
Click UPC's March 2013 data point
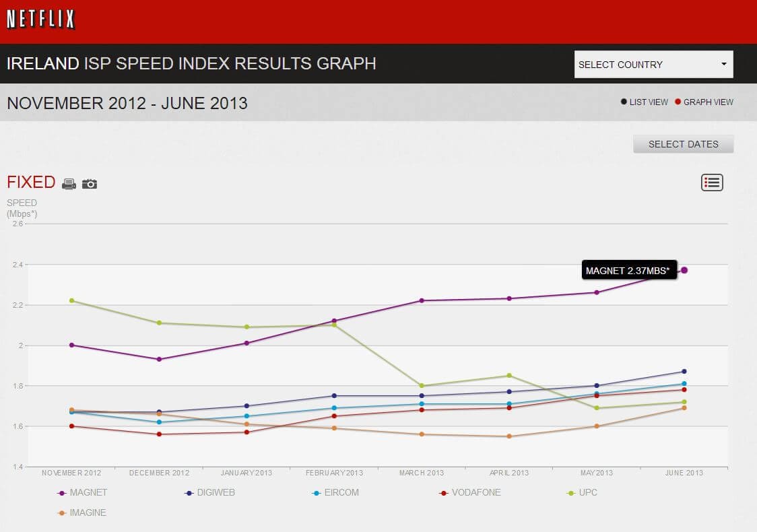click(x=422, y=386)
